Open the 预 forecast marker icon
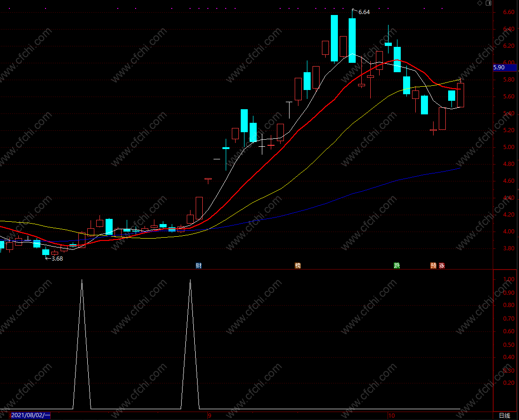The height and width of the screenshot is (420, 519). 433,266
